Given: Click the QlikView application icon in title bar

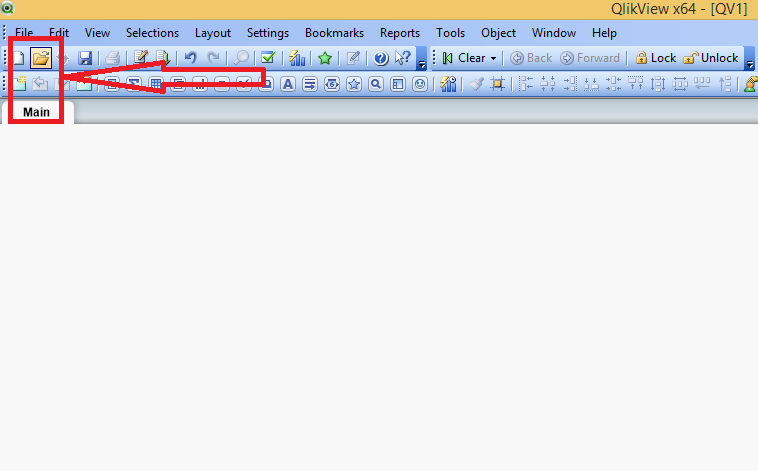Looking at the screenshot, I should click(7, 8).
